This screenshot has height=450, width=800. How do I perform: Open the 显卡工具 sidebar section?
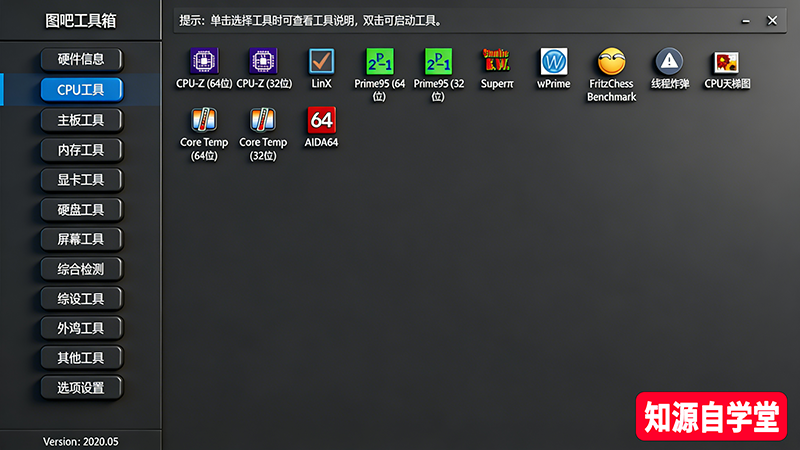(x=81, y=180)
